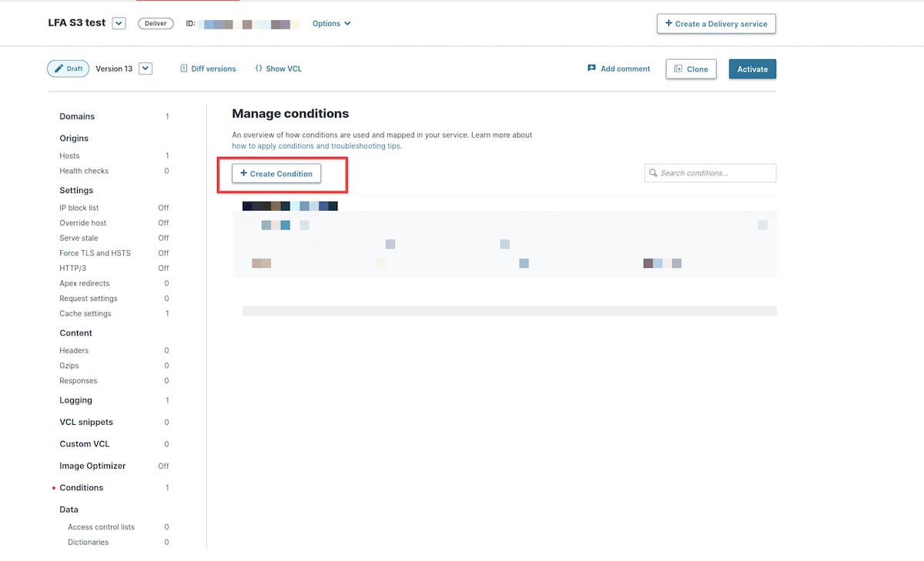The width and height of the screenshot is (924, 561).
Task: Click the Draft pencil badge
Action: point(68,68)
